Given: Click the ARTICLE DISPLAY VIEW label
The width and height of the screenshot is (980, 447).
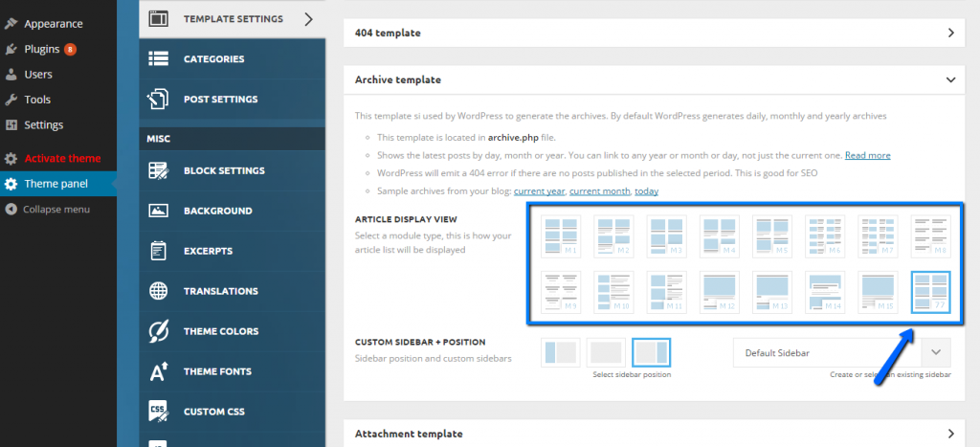Looking at the screenshot, I should tap(406, 219).
